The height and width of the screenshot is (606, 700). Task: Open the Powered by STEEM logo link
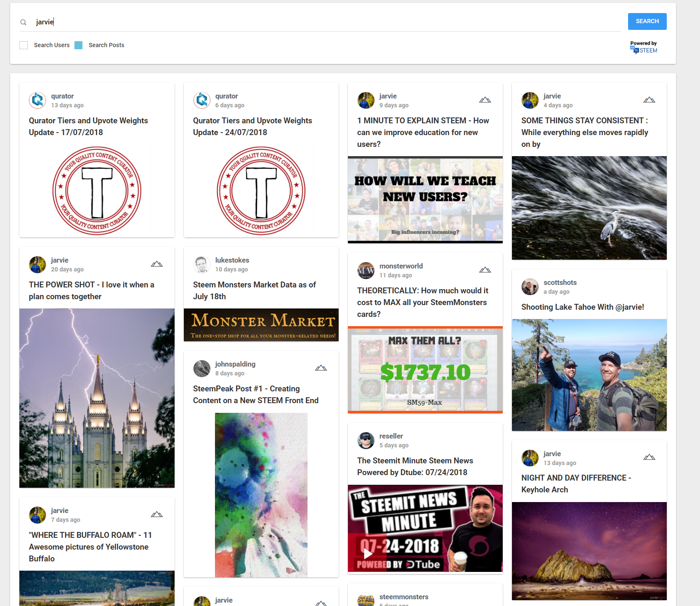(x=644, y=47)
